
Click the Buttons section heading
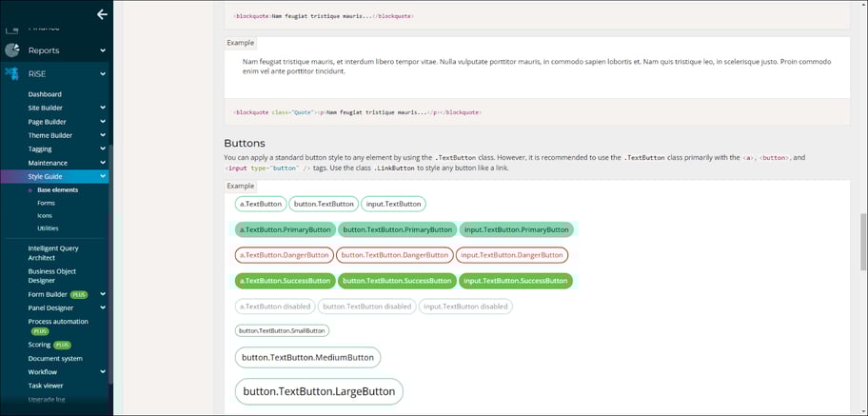point(245,144)
